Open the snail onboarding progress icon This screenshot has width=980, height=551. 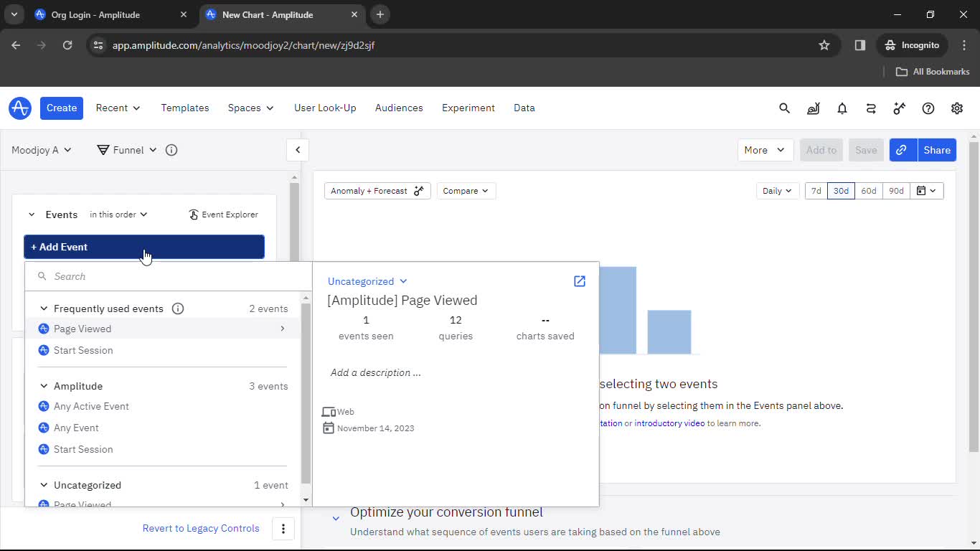tap(813, 108)
